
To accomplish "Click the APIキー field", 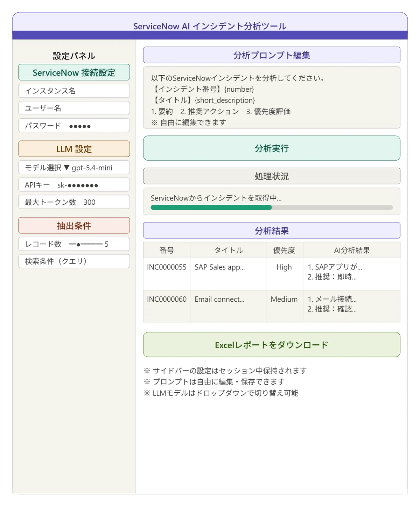I will (74, 185).
